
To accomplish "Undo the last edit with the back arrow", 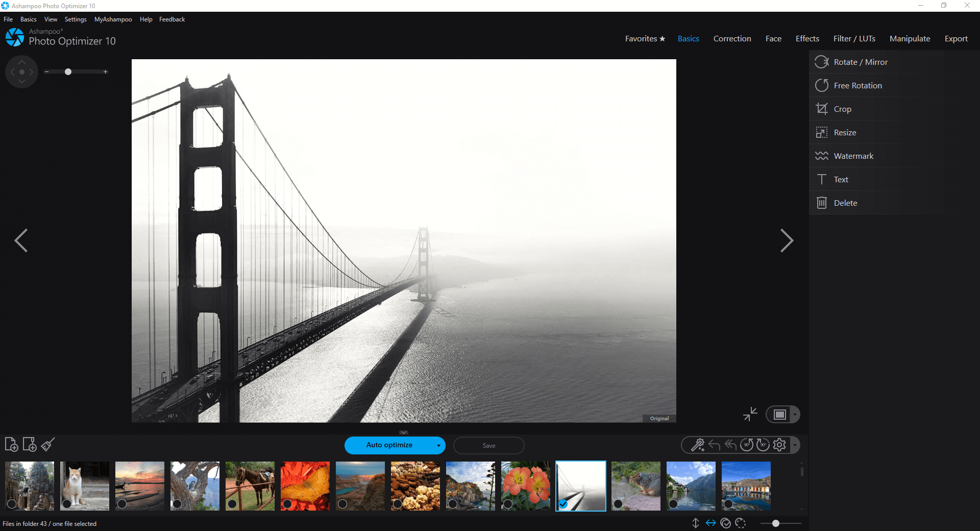I will [714, 445].
